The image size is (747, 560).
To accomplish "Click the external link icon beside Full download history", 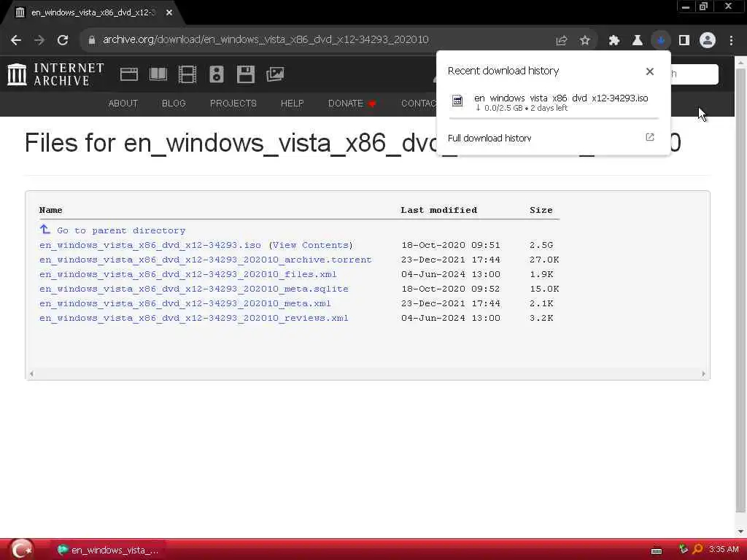I will tap(650, 137).
